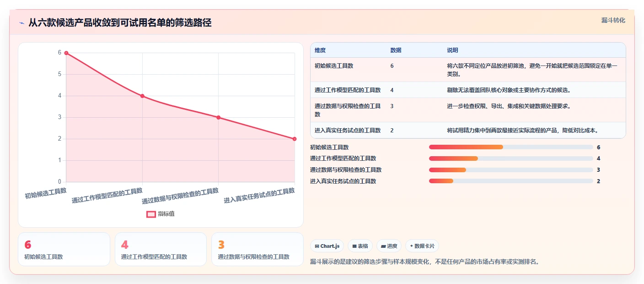Viewport: 644px width, 284px height.
Task: Click the footnote starting 漏斗展示的是建议的筛选步骤
Action: pyautogui.click(x=425, y=262)
